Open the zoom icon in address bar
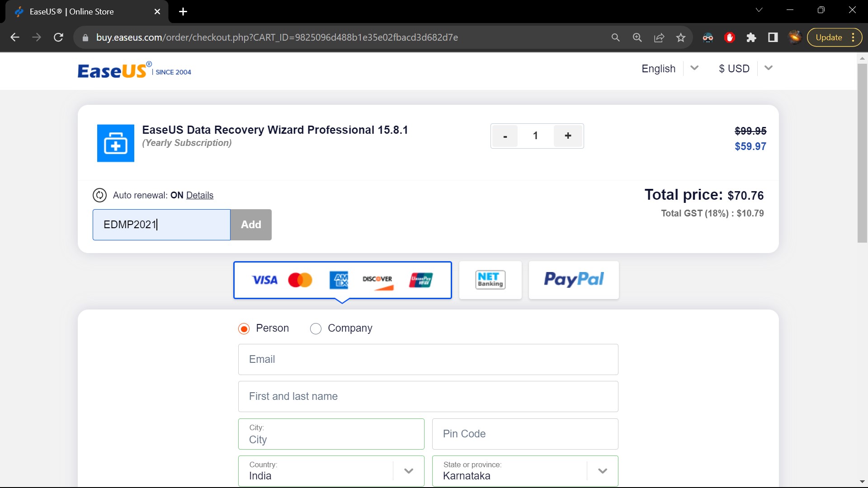The height and width of the screenshot is (488, 868). pyautogui.click(x=637, y=38)
